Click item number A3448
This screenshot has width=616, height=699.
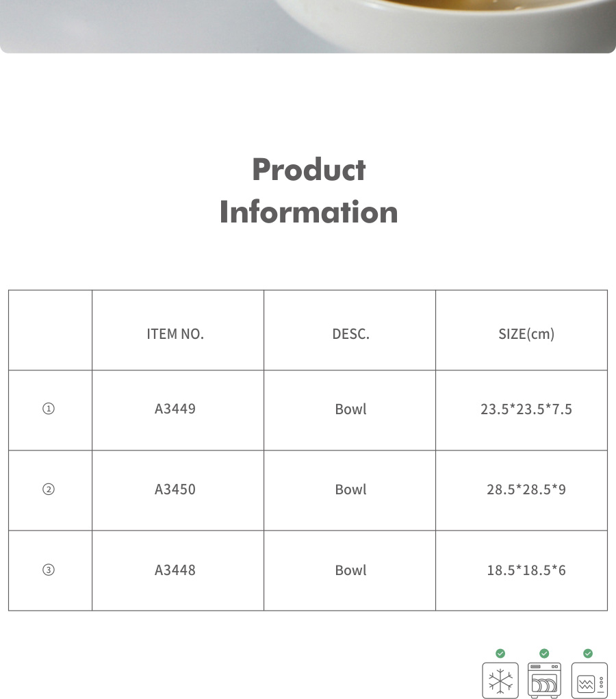click(175, 570)
